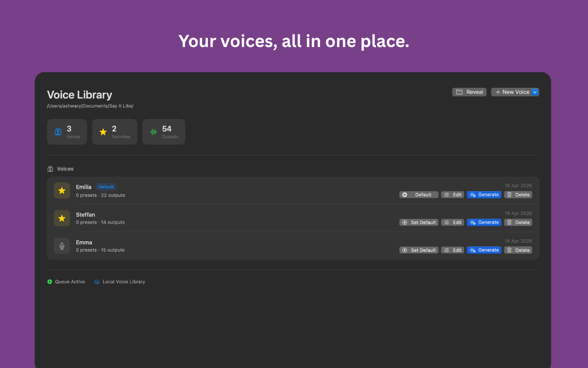This screenshot has width=588, height=368.
Task: Click the Outputs waveform stat card
Action: [164, 132]
